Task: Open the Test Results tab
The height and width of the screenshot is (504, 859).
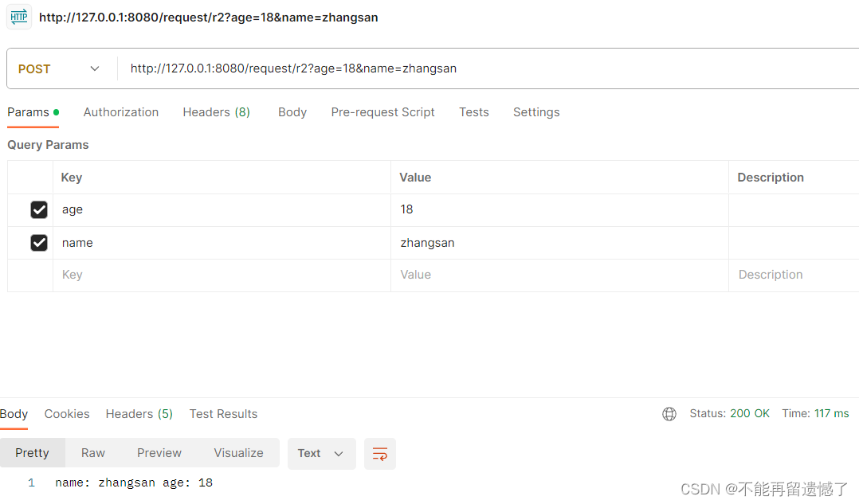Action: (x=223, y=414)
